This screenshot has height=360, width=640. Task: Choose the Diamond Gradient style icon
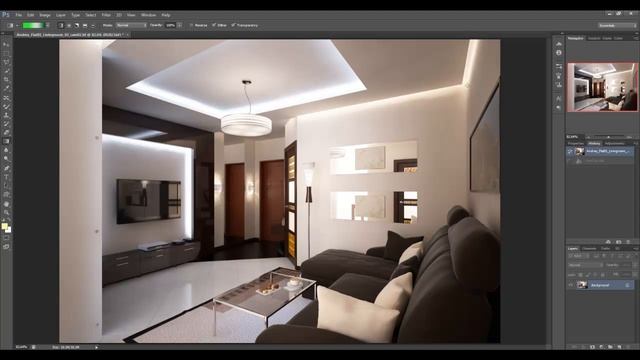93,25
